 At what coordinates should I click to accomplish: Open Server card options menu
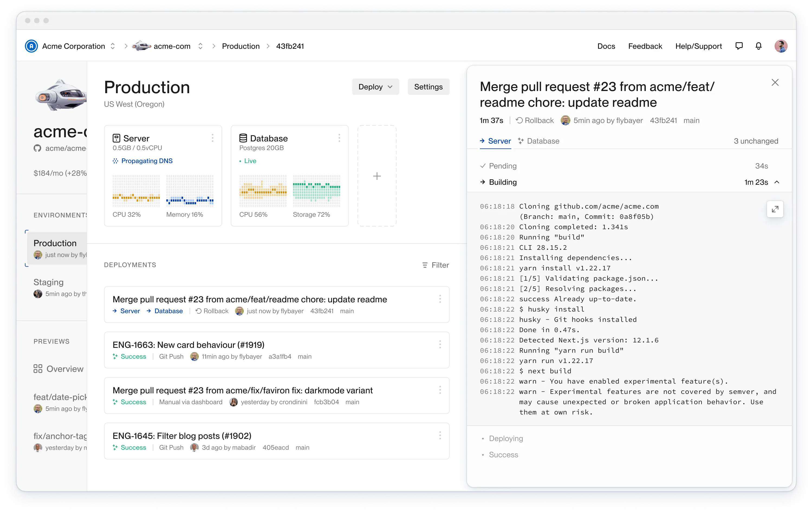212,138
